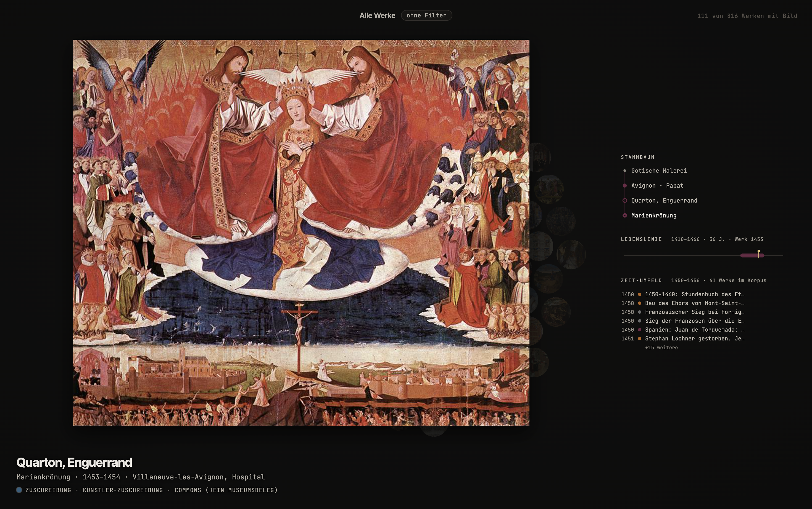Click the "LEBENSLINIE" section header
The width and height of the screenshot is (812, 509).
[642, 239]
